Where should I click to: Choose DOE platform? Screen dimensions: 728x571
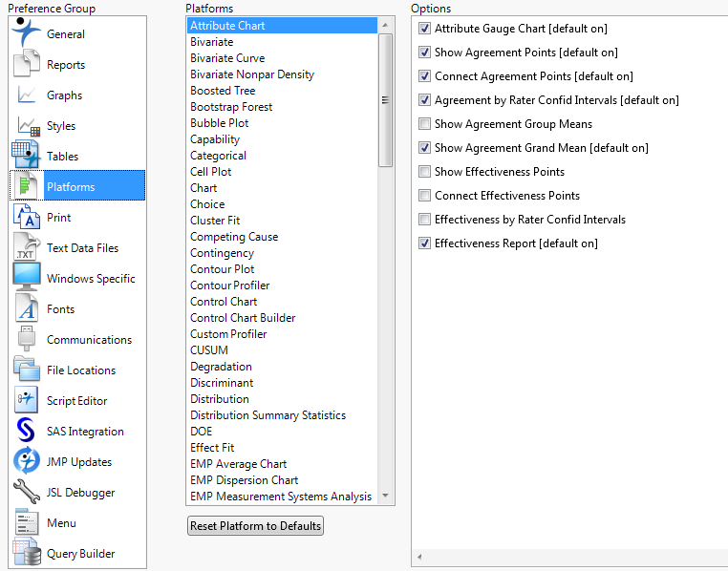282,432
